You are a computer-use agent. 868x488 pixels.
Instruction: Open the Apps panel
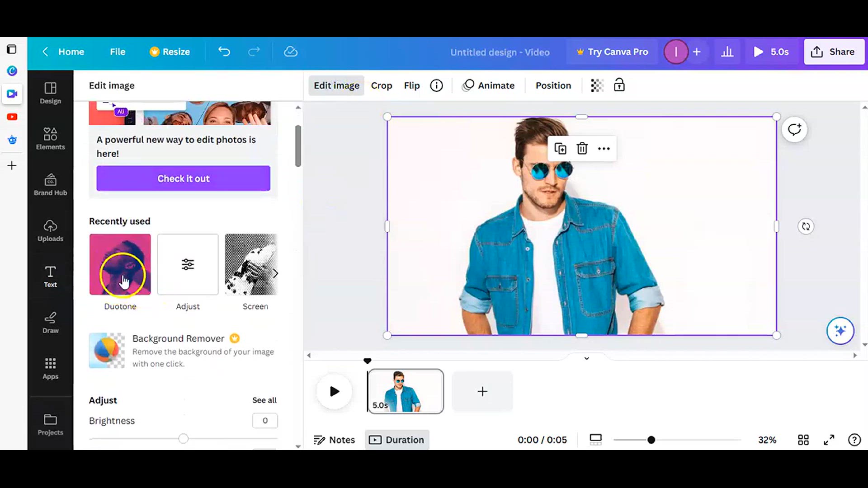pos(50,369)
